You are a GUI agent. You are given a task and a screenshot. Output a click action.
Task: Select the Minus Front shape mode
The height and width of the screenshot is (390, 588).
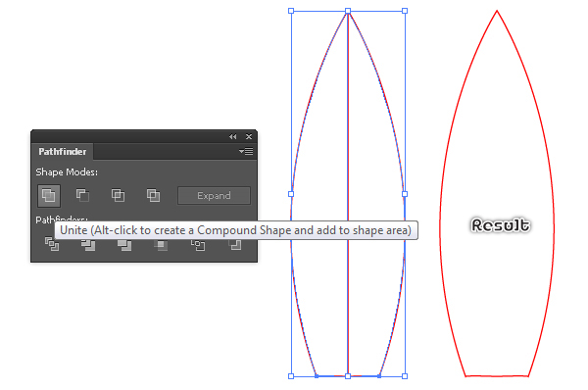82,195
